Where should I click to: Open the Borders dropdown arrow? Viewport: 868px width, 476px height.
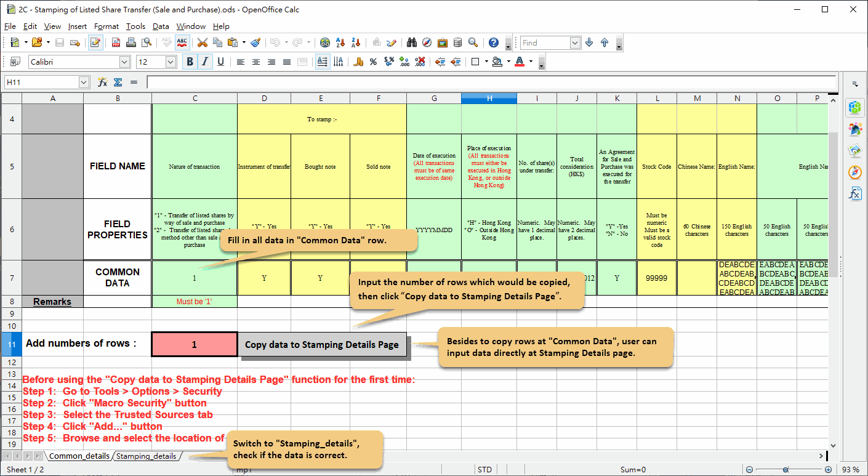pos(486,62)
